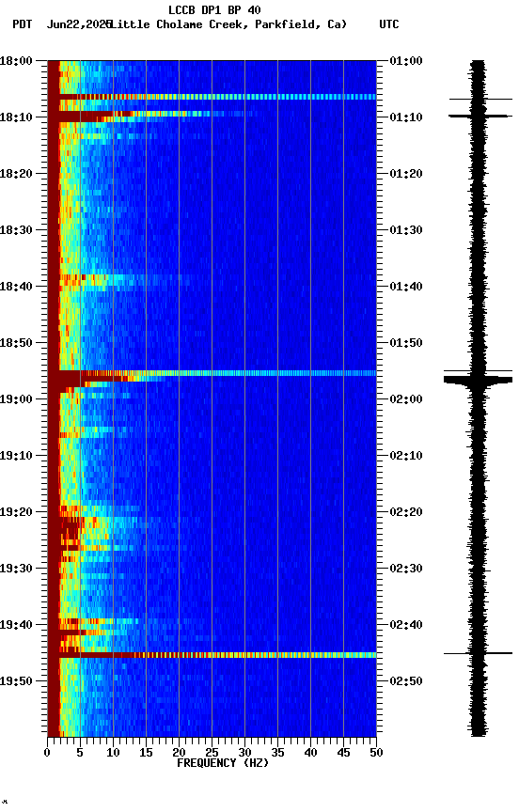The width and height of the screenshot is (519, 812).
Task: Click the '02:40' UTC time label
Action: pyautogui.click(x=406, y=626)
